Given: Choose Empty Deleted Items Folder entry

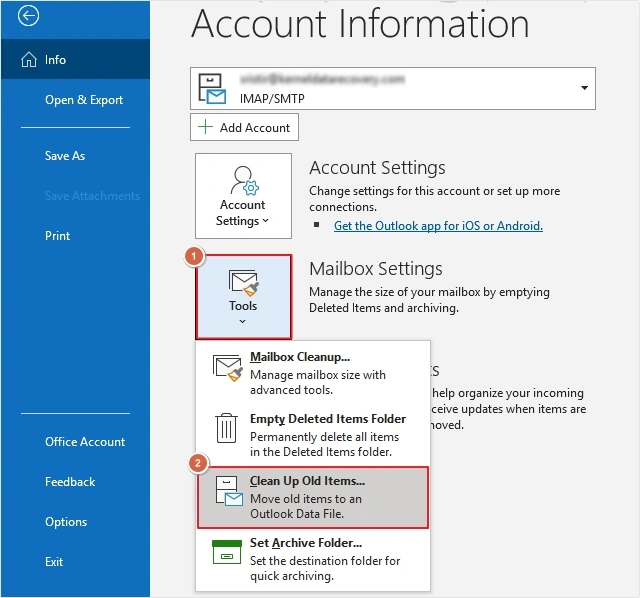Looking at the screenshot, I should pyautogui.click(x=313, y=435).
